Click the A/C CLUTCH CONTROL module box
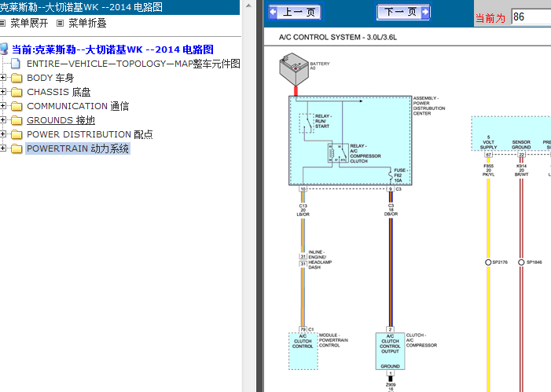Screen dimensions: 551x392 [303, 351]
